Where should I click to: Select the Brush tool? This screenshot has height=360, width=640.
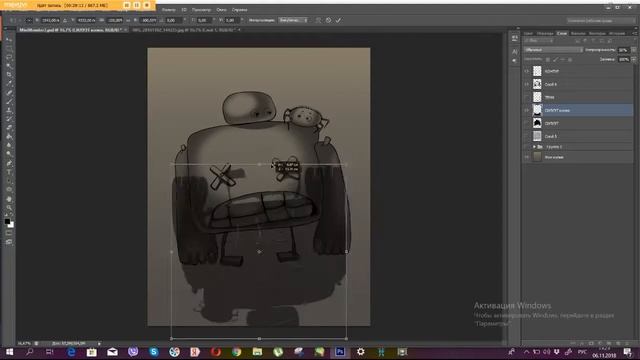[x=9, y=101]
